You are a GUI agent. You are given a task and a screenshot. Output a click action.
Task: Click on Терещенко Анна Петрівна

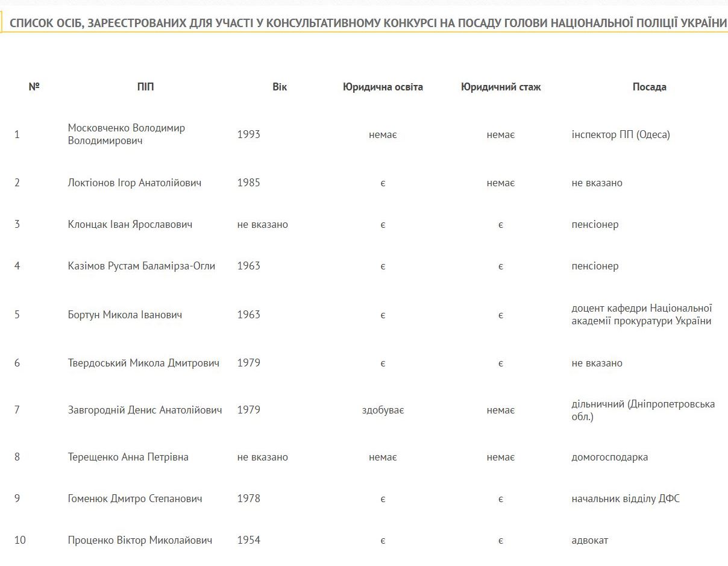click(128, 457)
